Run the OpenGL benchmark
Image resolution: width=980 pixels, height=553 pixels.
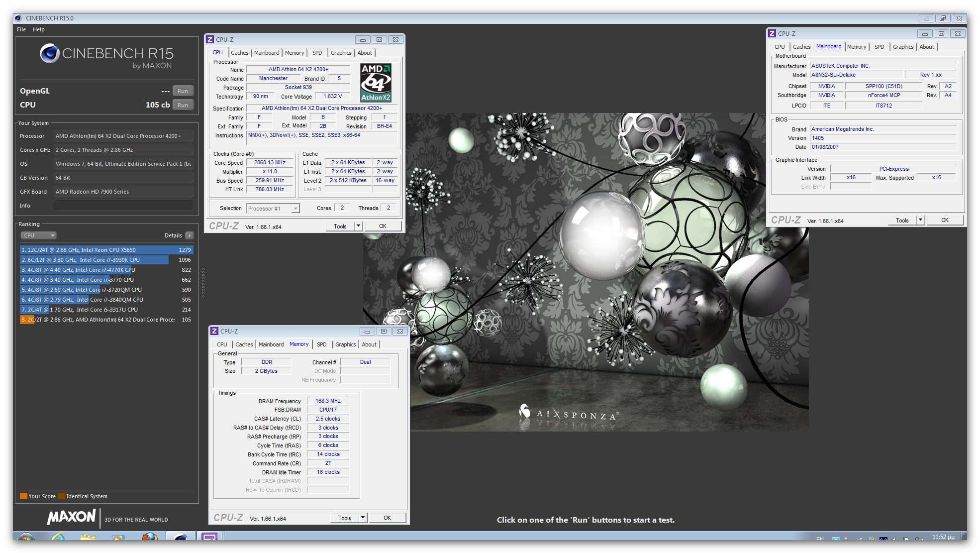(183, 91)
